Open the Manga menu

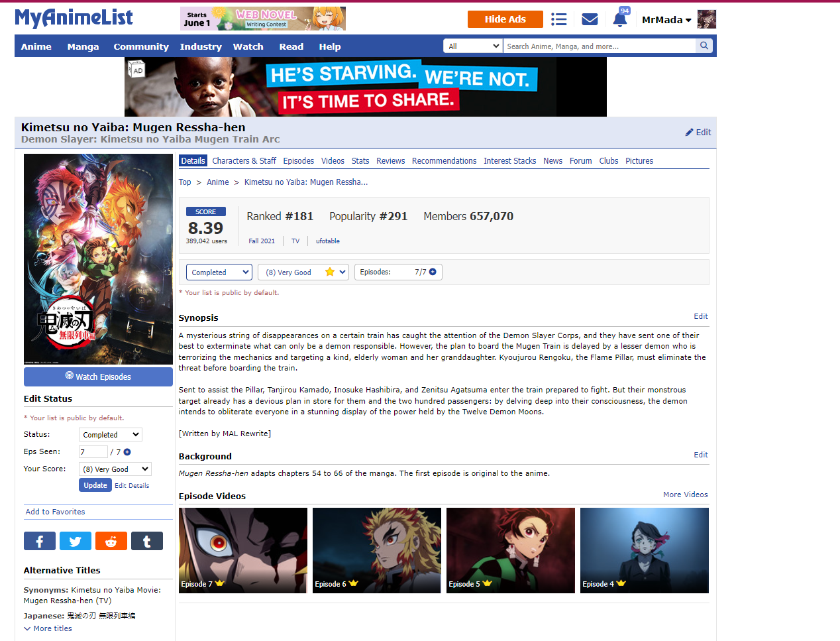click(83, 46)
